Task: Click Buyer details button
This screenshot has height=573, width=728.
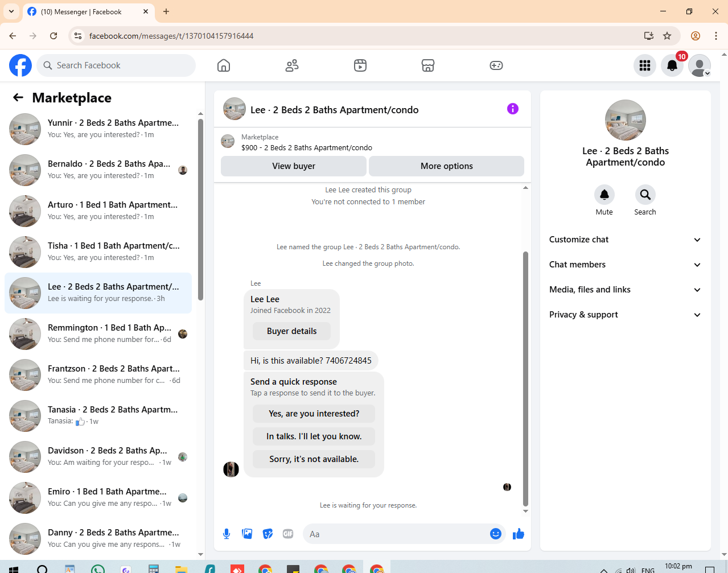Action: pyautogui.click(x=292, y=331)
